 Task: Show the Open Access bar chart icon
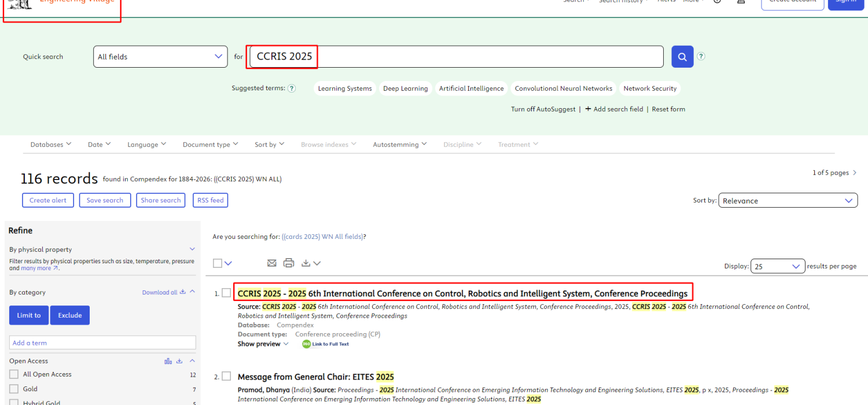click(x=168, y=361)
